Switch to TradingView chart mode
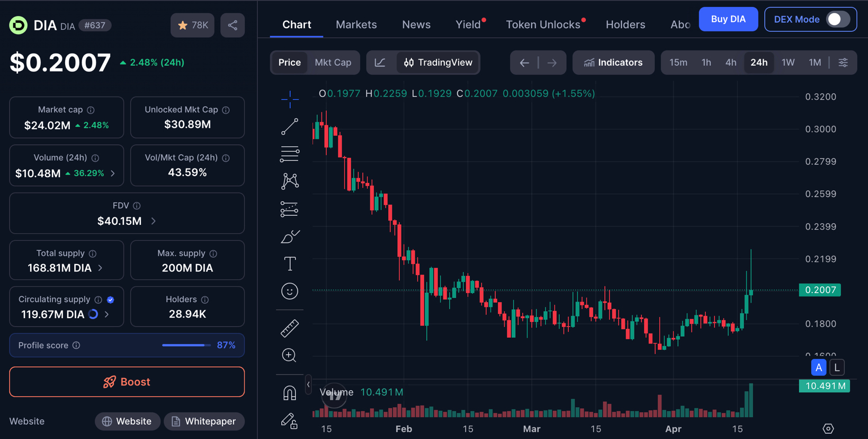 (x=438, y=63)
